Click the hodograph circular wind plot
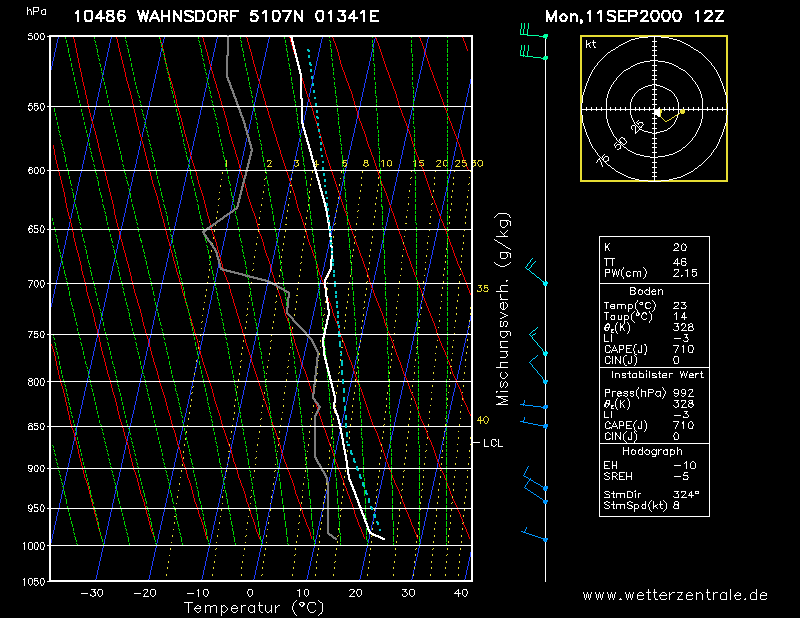This screenshot has width=800, height=618. pos(654,109)
